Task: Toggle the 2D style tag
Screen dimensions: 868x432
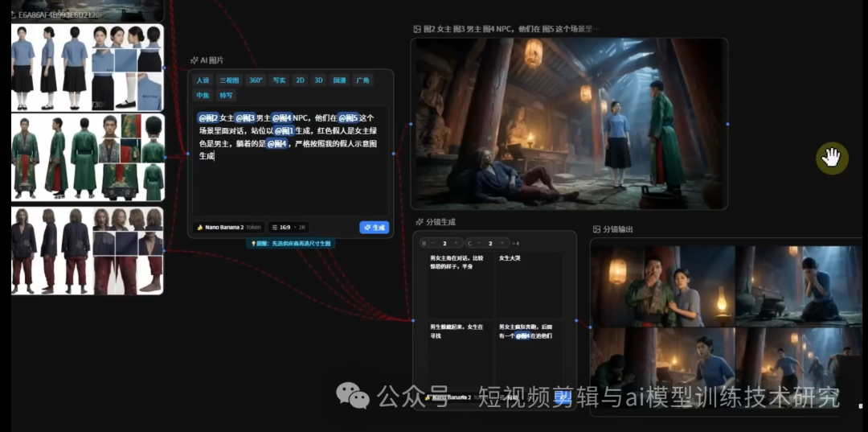Action: pyautogui.click(x=300, y=80)
